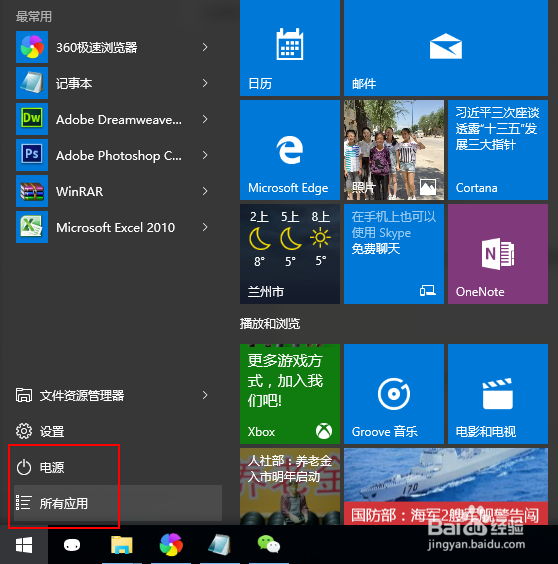Click the 设置 label text
Image resolution: width=558 pixels, height=564 pixels.
pyautogui.click(x=52, y=431)
